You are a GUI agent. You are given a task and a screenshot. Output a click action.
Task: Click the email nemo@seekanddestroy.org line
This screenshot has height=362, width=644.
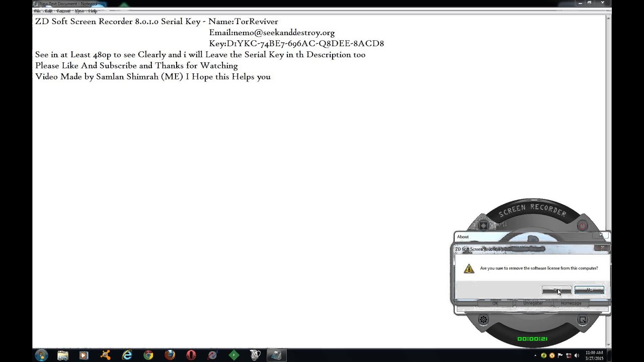tap(272, 33)
